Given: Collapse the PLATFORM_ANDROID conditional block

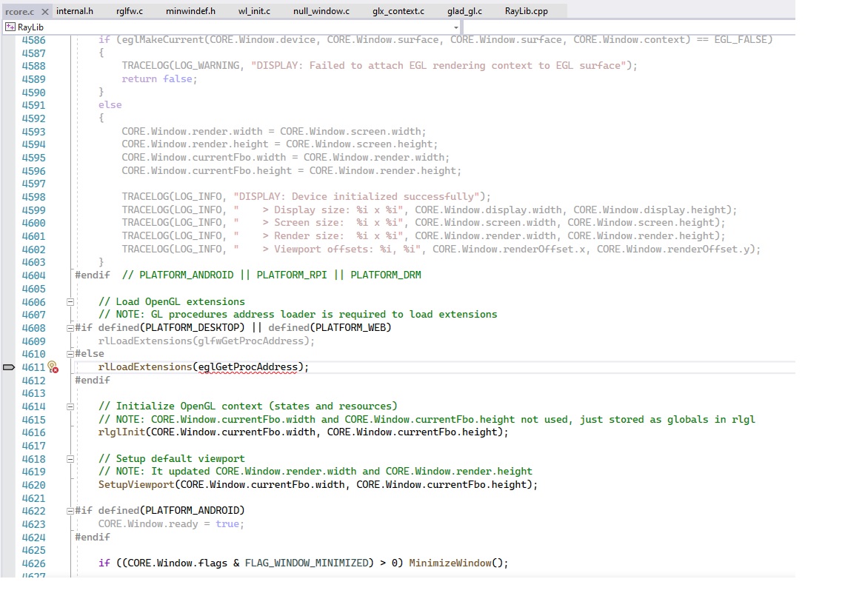Looking at the screenshot, I should 70,510.
